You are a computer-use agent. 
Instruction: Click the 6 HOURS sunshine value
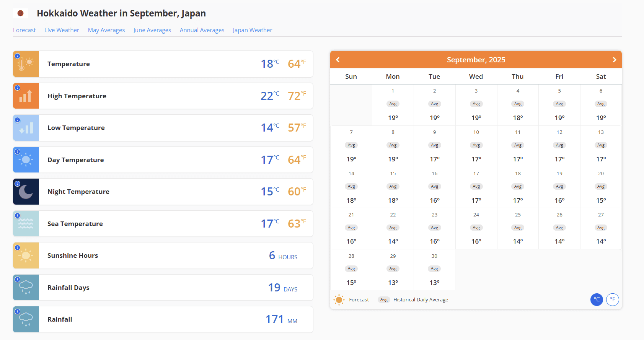(283, 255)
